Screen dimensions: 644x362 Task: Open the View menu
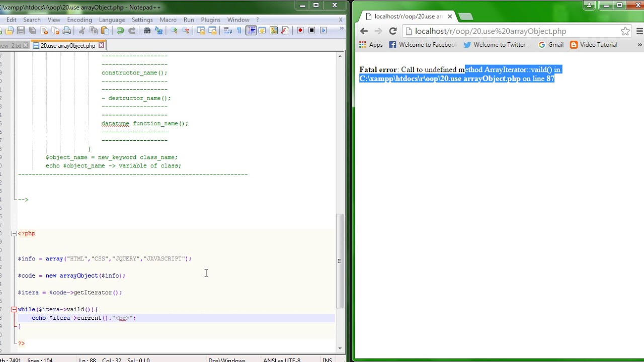click(x=54, y=20)
